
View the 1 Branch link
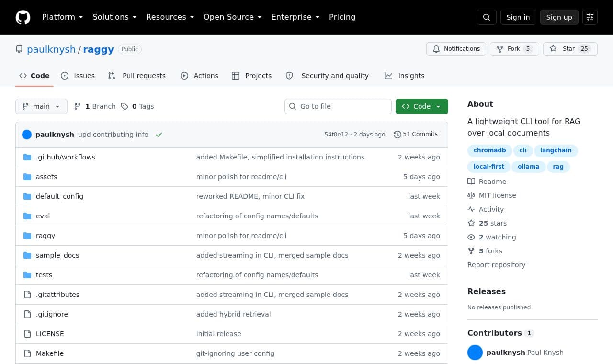click(x=95, y=106)
